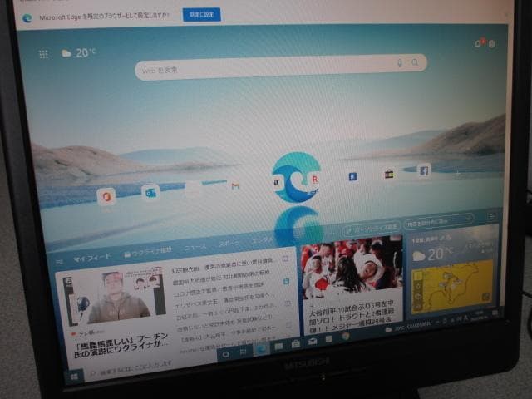This screenshot has width=532, height=399.
Task: Open the エリザベス headline in news list
Action: (x=223, y=301)
